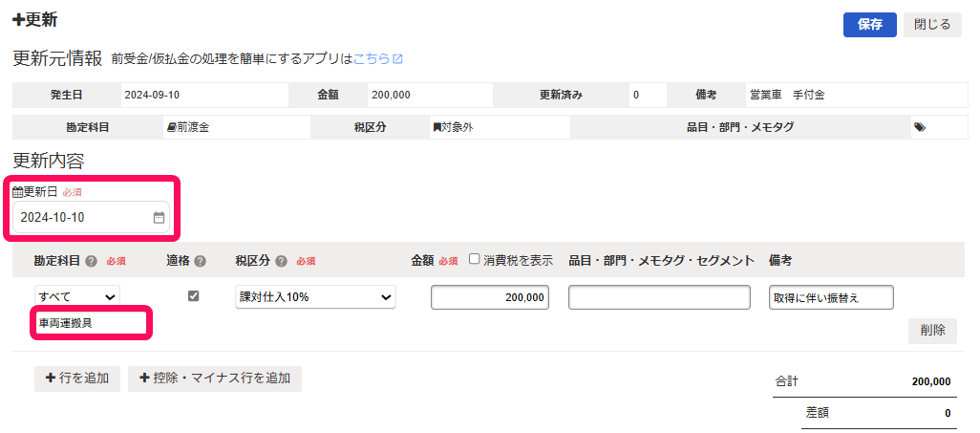Open the すべて category dropdown

click(x=76, y=296)
